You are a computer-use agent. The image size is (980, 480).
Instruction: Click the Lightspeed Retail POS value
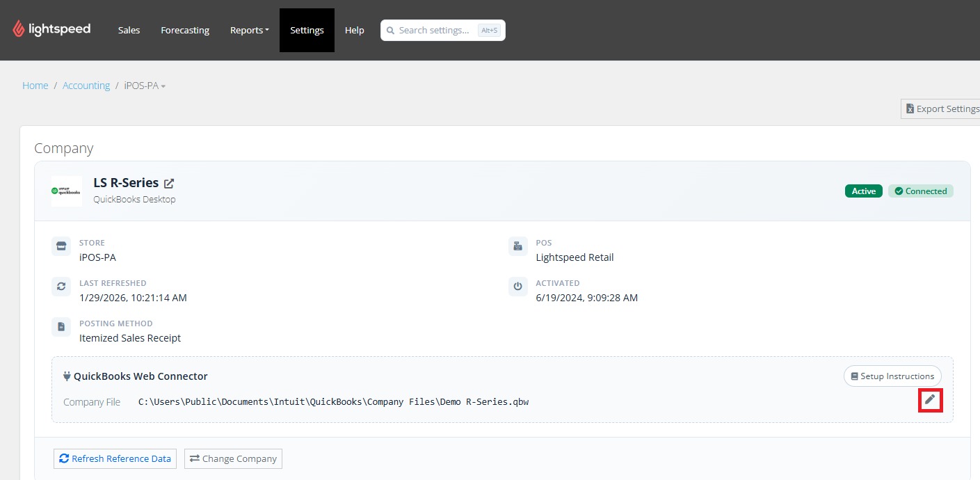coord(575,257)
